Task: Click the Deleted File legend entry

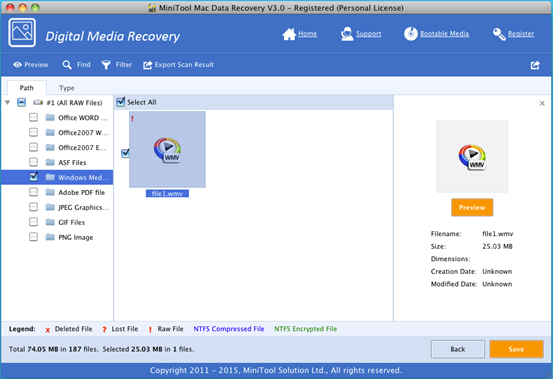Action: coord(69,329)
